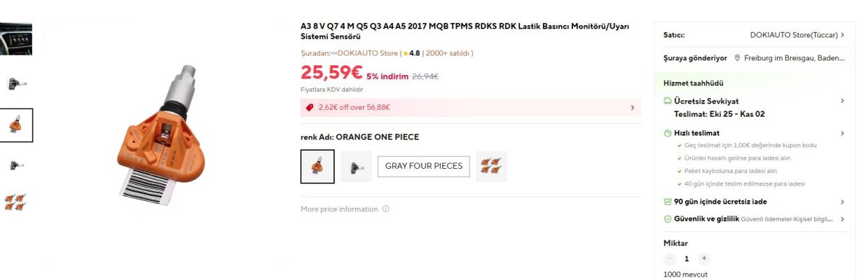Click the info icon beside More price information
868x278 pixels.
coord(386,209)
